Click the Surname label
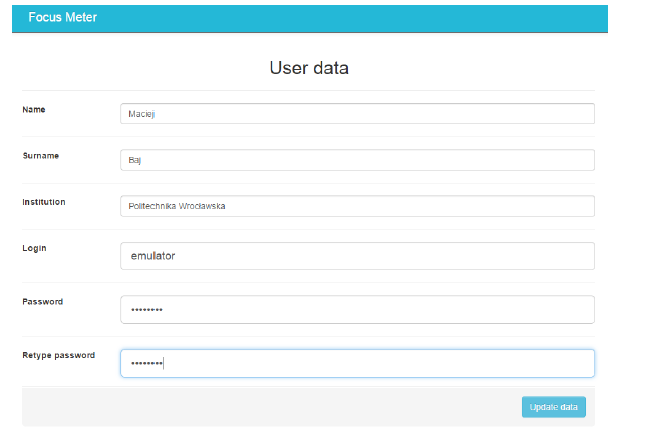650x440 pixels. 41,156
